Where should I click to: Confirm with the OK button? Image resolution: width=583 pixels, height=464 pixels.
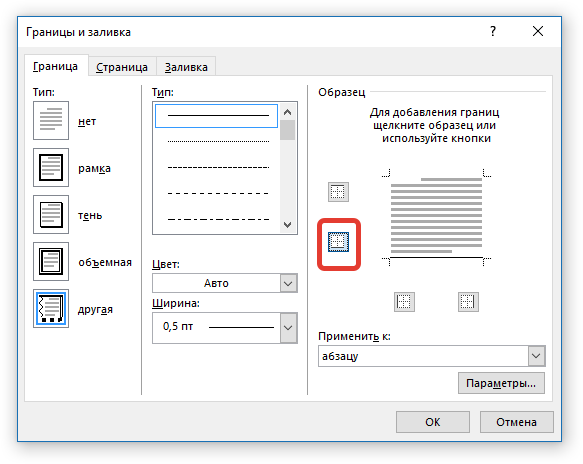(433, 422)
